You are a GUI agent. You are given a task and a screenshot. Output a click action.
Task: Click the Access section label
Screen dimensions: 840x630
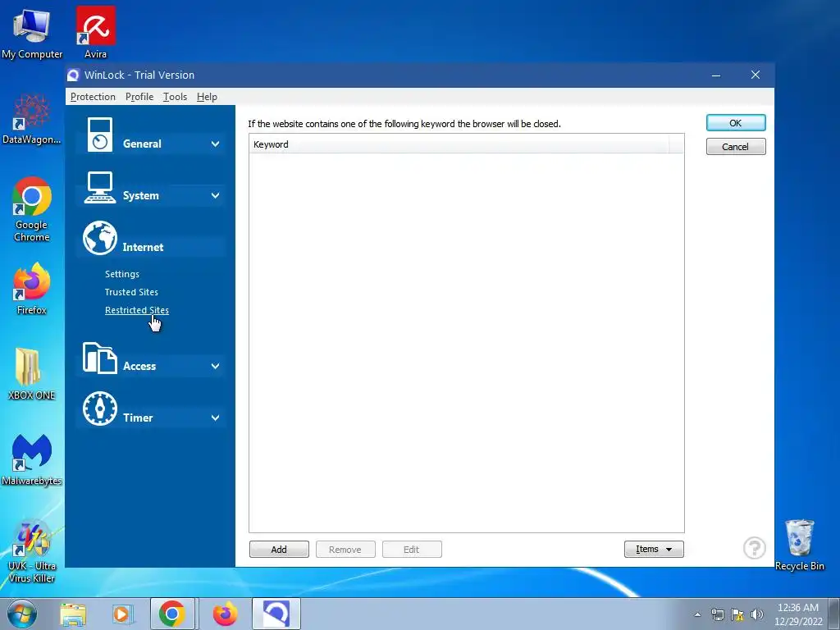[x=139, y=367]
